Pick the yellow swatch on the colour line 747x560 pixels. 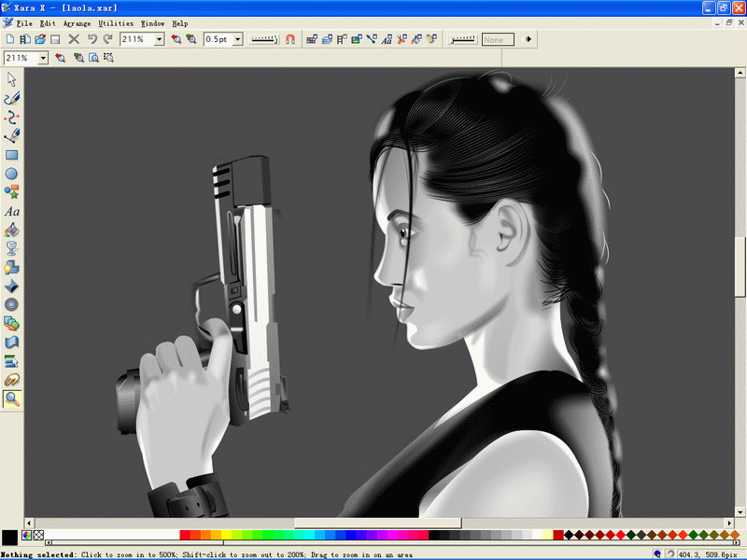coord(227,535)
